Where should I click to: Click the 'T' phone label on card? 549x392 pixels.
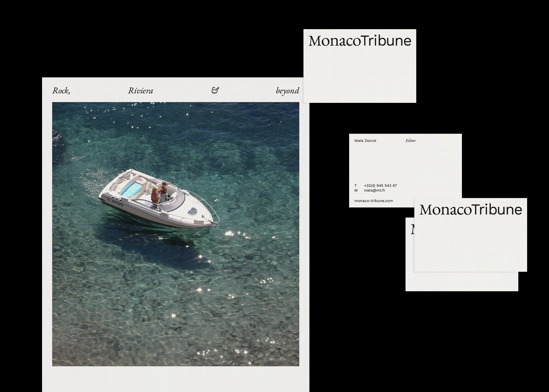356,186
